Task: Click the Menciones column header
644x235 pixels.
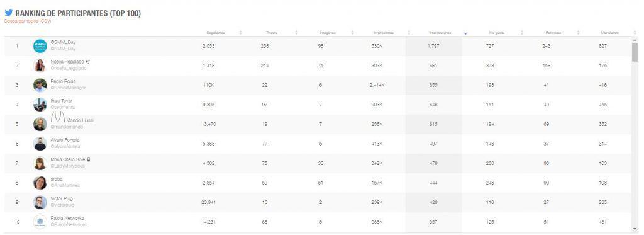Action: pyautogui.click(x=609, y=33)
